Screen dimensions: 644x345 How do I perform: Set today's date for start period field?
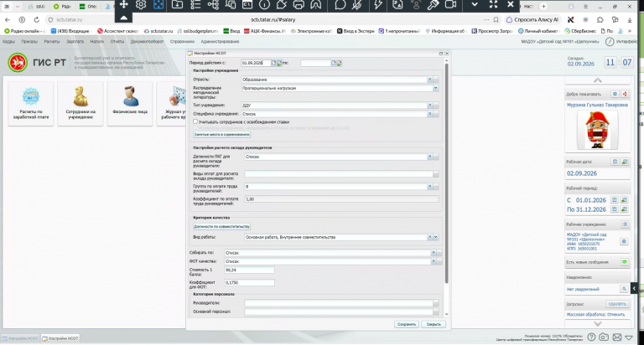point(279,63)
